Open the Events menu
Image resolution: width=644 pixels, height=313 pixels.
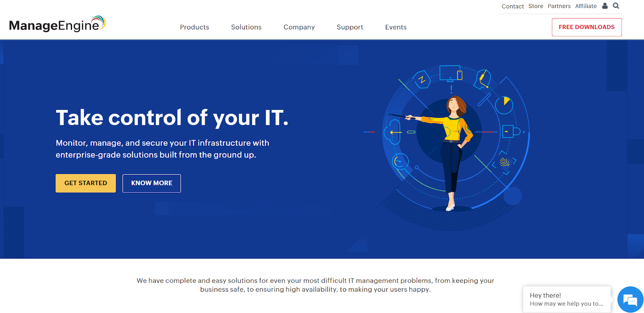(x=396, y=27)
